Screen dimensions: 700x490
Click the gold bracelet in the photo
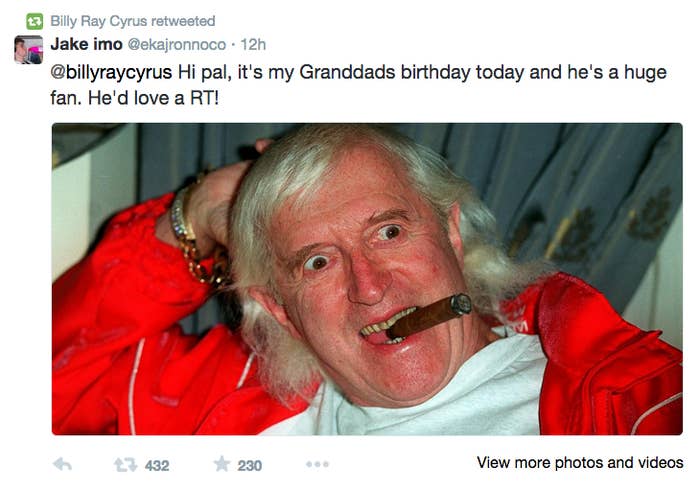195,237
